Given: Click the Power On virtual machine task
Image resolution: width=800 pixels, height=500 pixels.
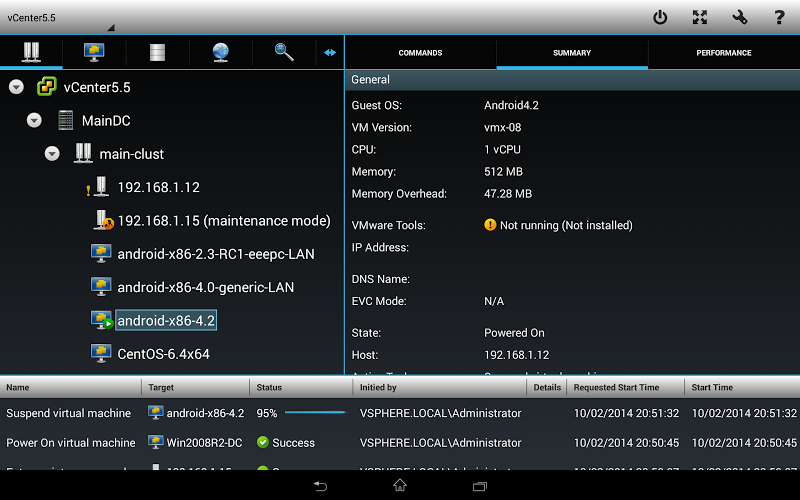Looking at the screenshot, I should click(x=400, y=442).
